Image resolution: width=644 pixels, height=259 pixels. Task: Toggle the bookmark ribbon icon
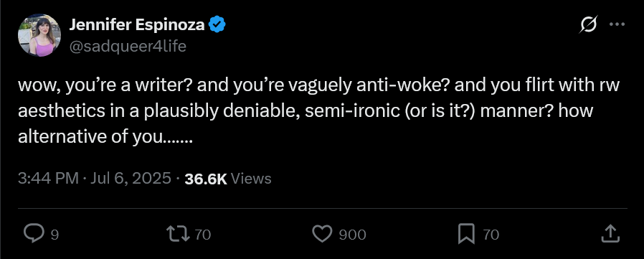pos(467,234)
